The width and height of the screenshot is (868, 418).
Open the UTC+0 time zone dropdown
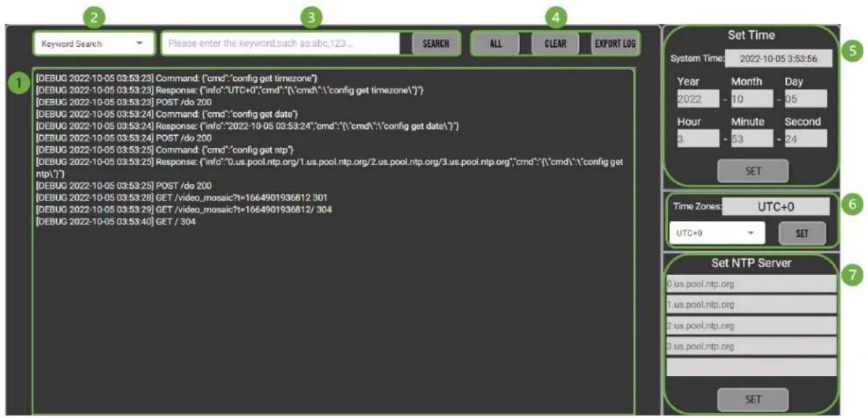[717, 233]
